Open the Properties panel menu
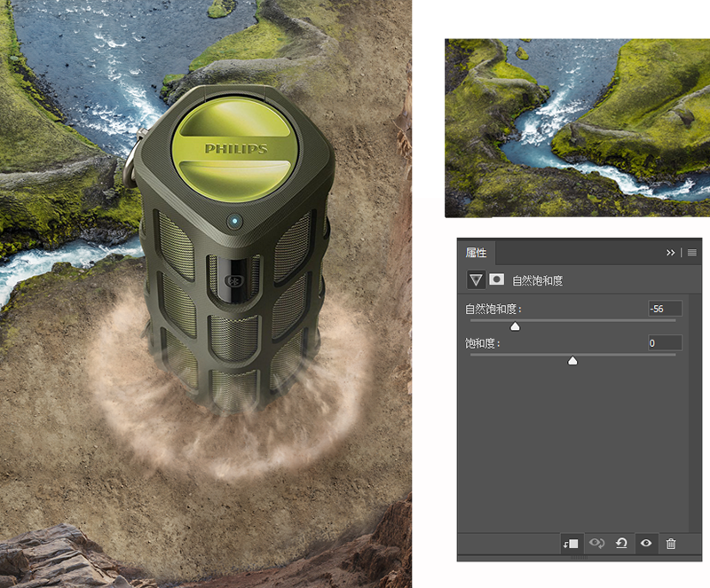 [692, 253]
